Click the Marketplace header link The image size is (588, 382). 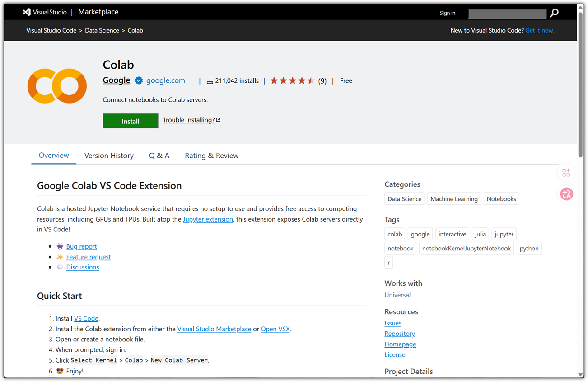coord(98,12)
